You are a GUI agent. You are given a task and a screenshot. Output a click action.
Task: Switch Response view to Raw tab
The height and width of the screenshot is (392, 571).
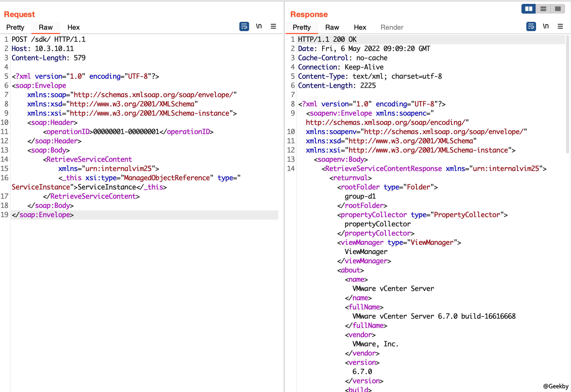point(332,27)
